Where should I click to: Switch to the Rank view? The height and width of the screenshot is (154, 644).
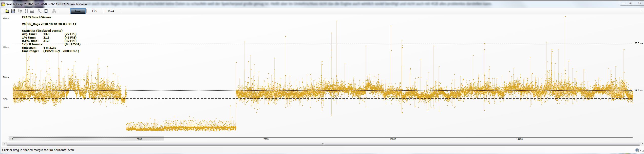(x=111, y=11)
